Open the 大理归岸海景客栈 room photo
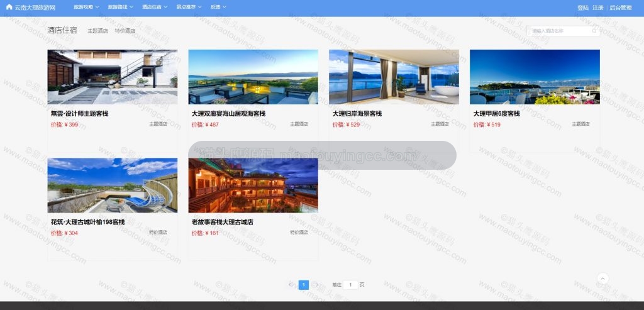Screen dimensions: 644x310 click(394, 77)
